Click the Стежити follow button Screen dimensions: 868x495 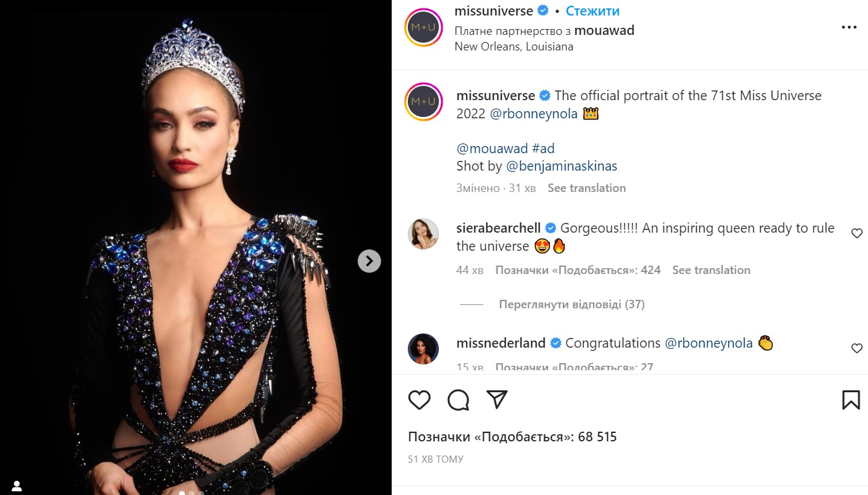(593, 11)
